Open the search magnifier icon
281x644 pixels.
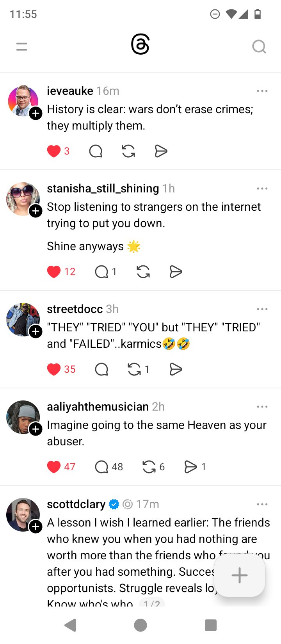pyautogui.click(x=259, y=47)
